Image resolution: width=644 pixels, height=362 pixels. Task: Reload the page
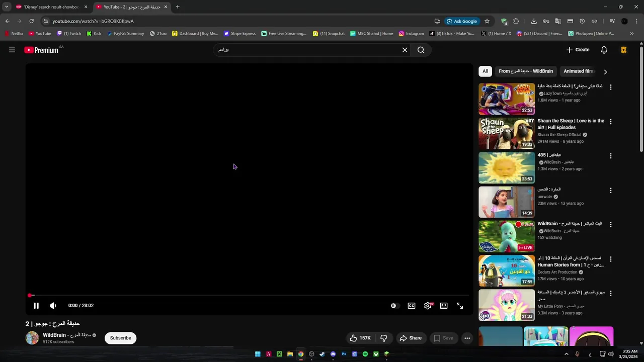pyautogui.click(x=31, y=21)
